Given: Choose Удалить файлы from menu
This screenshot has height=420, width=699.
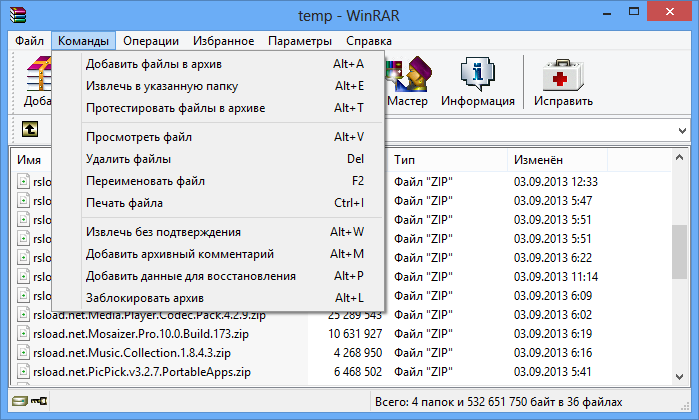Looking at the screenshot, I should pyautogui.click(x=128, y=159).
